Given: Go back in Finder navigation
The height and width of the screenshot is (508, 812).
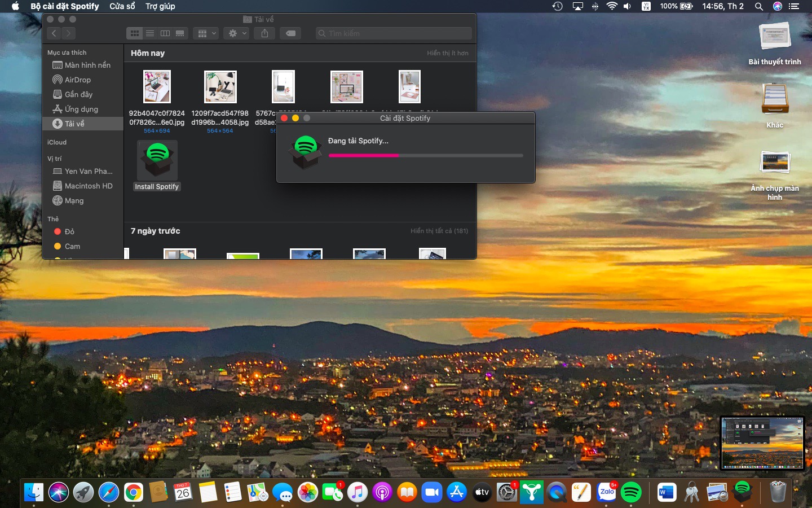Looking at the screenshot, I should pyautogui.click(x=54, y=34).
